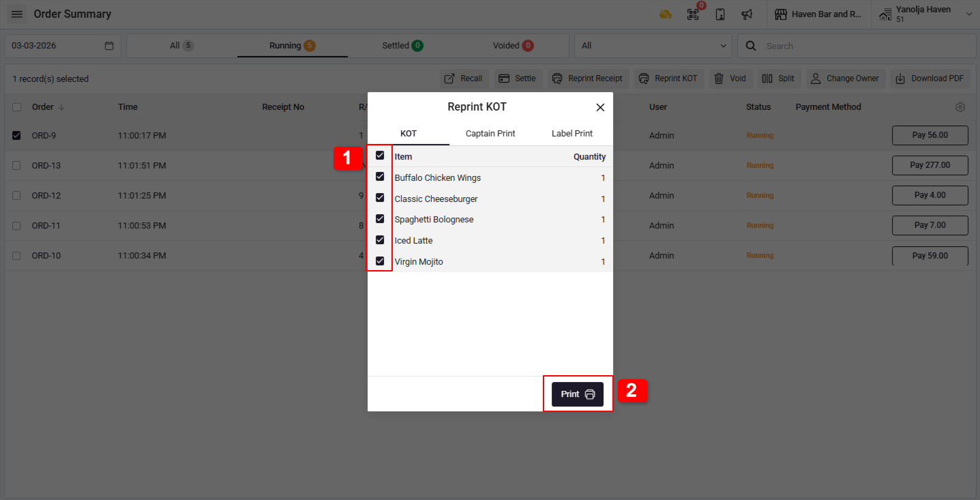Click the Pay 56.00 button
This screenshot has width=980, height=500.
(930, 135)
